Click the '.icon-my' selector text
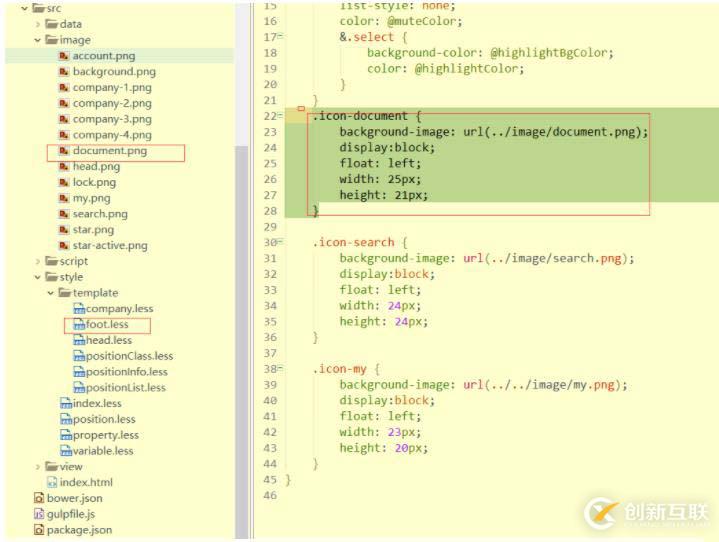The height and width of the screenshot is (542, 719). pyautogui.click(x=340, y=369)
